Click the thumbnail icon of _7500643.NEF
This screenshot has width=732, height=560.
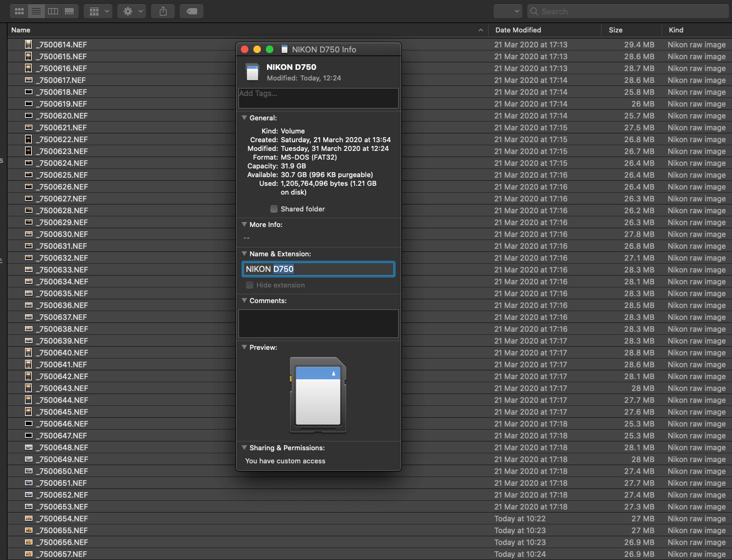pyautogui.click(x=29, y=389)
